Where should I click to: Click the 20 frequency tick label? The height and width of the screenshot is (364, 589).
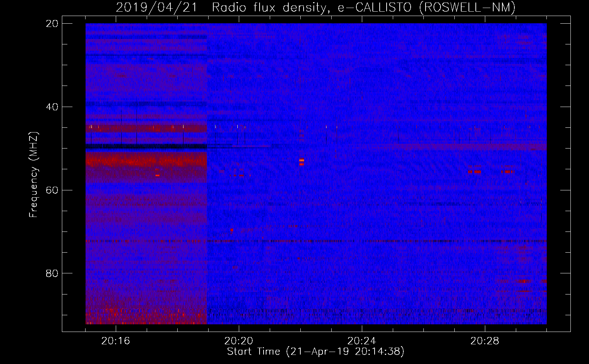pyautogui.click(x=52, y=24)
